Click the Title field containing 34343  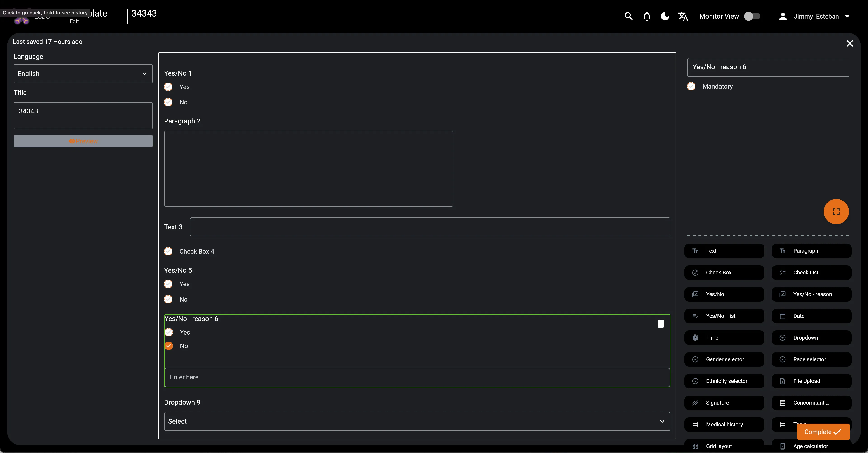point(83,116)
